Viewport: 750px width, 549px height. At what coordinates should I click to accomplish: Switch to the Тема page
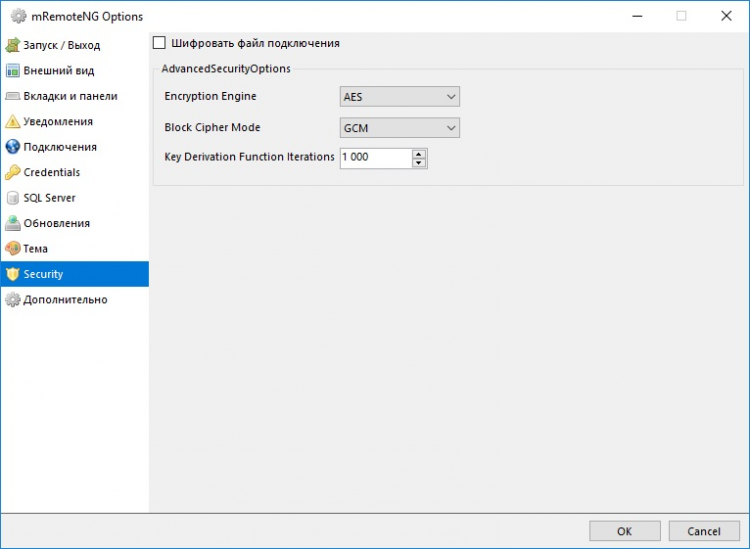point(35,249)
